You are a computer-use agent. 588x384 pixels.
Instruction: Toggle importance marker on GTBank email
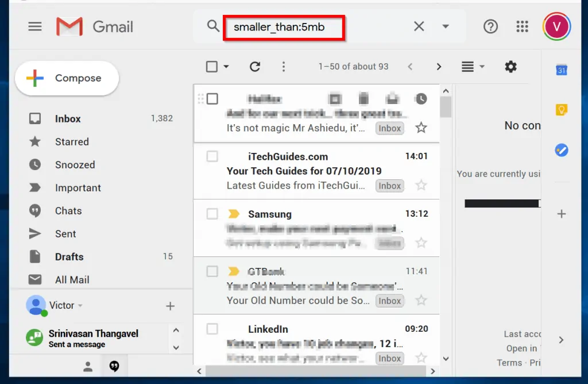coord(234,271)
